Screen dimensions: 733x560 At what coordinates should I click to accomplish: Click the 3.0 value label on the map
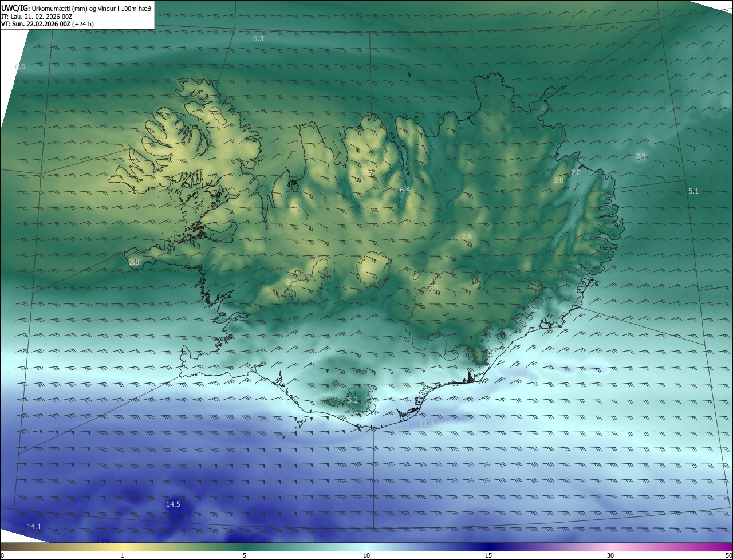pos(558,180)
